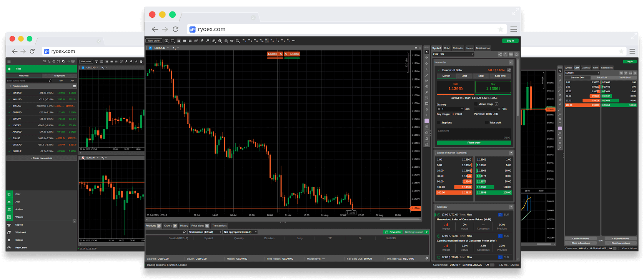
Task: Open the EURUSD symbol dropdown in right panel
Action: point(454,54)
